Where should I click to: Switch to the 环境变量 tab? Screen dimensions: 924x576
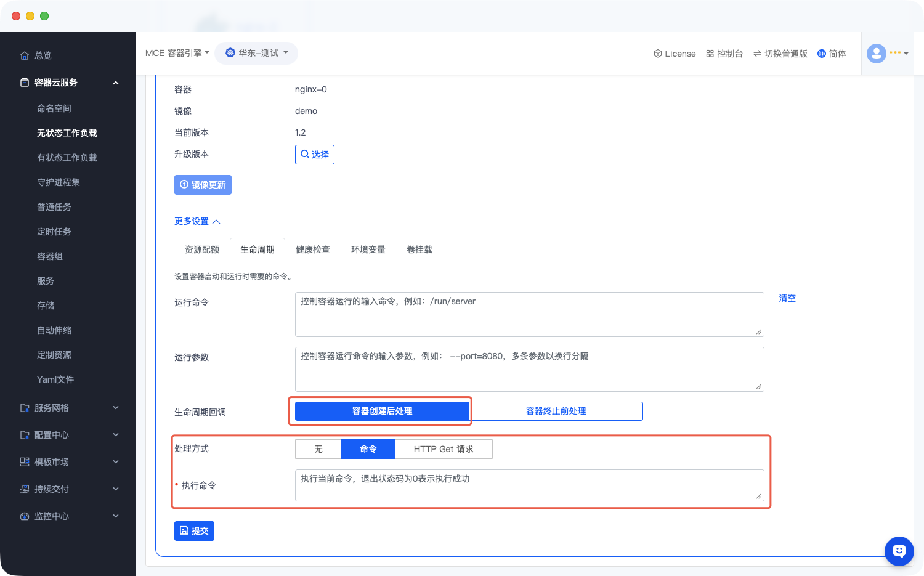tap(368, 249)
